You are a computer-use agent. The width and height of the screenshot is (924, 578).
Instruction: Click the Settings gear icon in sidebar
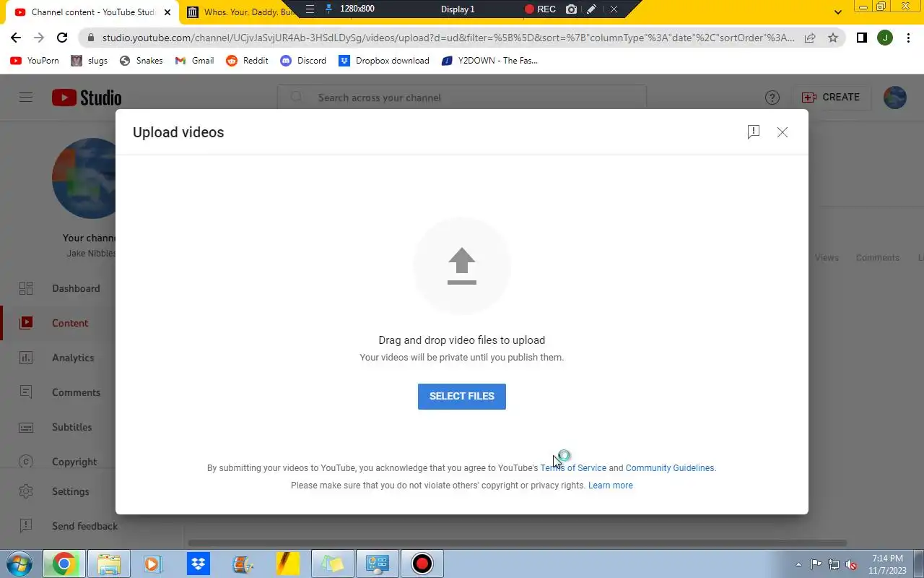pos(26,491)
